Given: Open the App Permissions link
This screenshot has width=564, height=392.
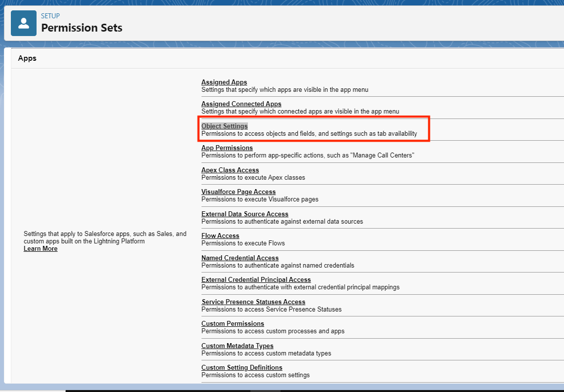Looking at the screenshot, I should (227, 148).
